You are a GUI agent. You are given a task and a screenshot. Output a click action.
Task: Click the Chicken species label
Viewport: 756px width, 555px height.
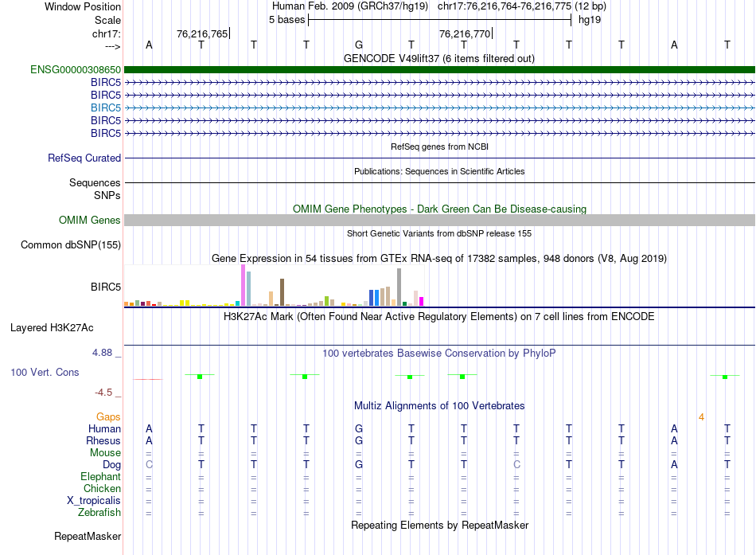tap(102, 488)
